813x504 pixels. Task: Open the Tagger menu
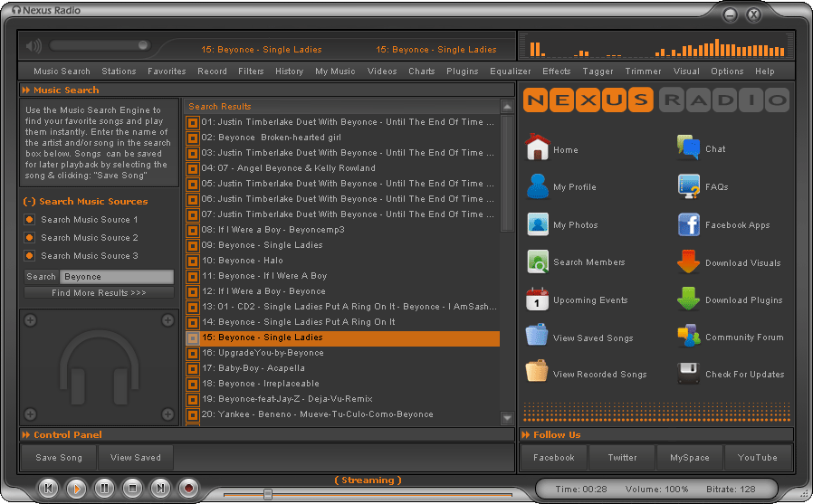(x=598, y=71)
